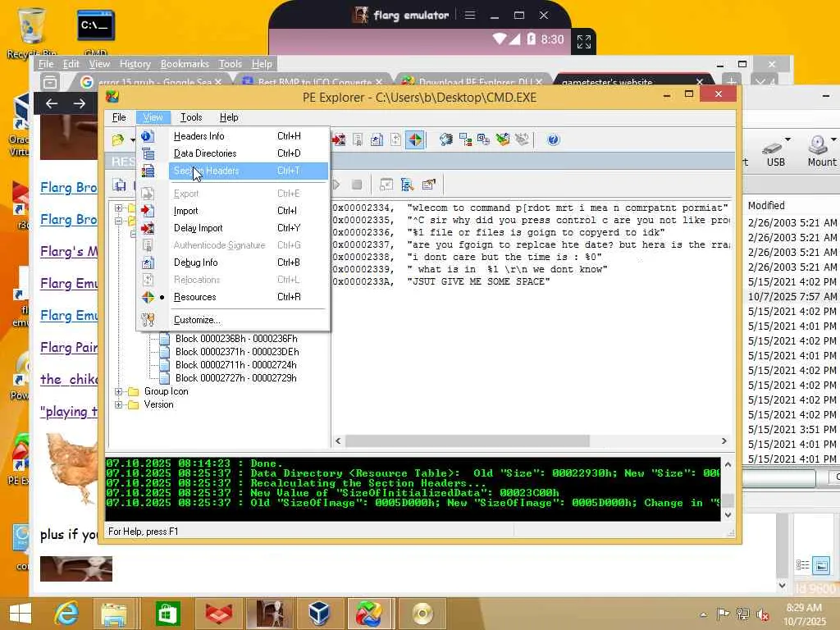Toggle the Resources view toolbar button

415,139
